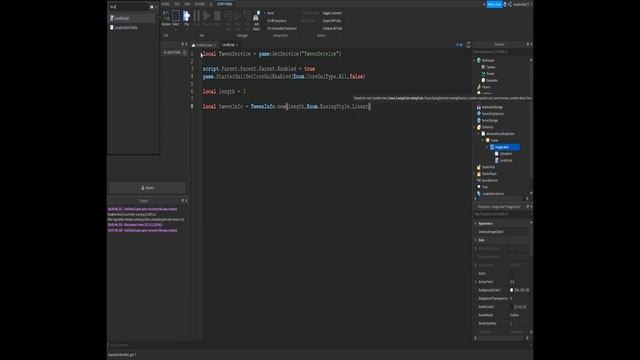
Task: Open the SCRIPT MENU ribbon tab
Action: (224, 4)
